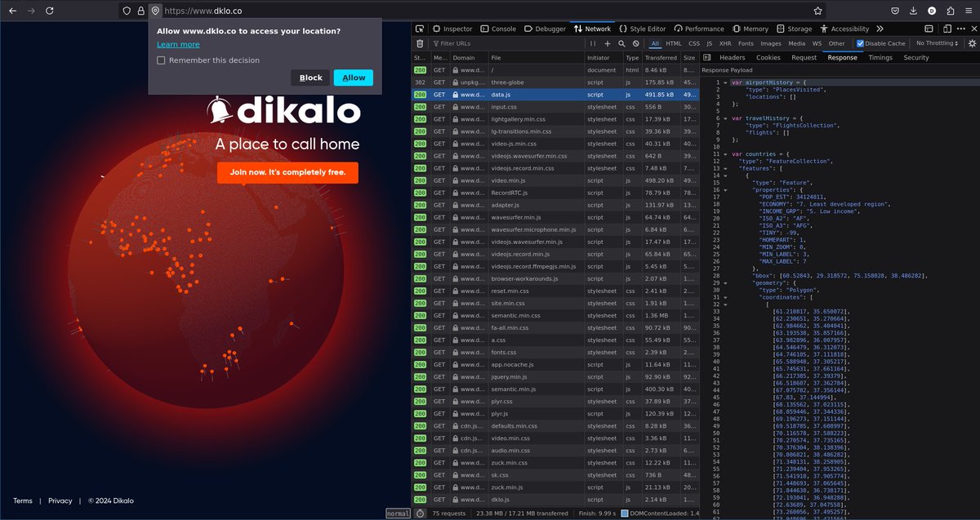Open Privacy link in footer
The width and height of the screenshot is (980, 520).
pos(60,501)
